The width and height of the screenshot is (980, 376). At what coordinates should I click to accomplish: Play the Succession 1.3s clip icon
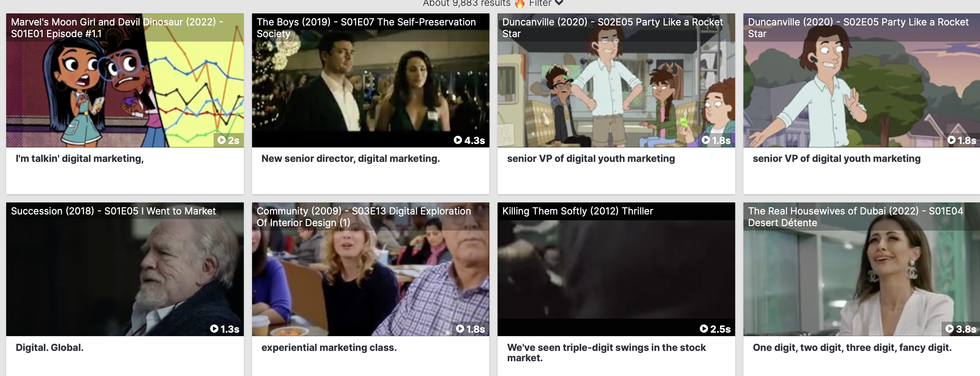[x=214, y=329]
